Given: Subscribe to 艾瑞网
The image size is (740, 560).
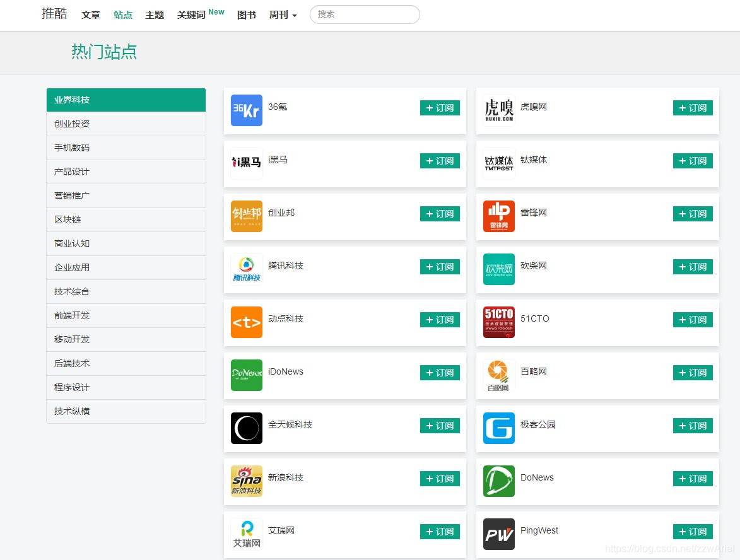Looking at the screenshot, I should (440, 532).
